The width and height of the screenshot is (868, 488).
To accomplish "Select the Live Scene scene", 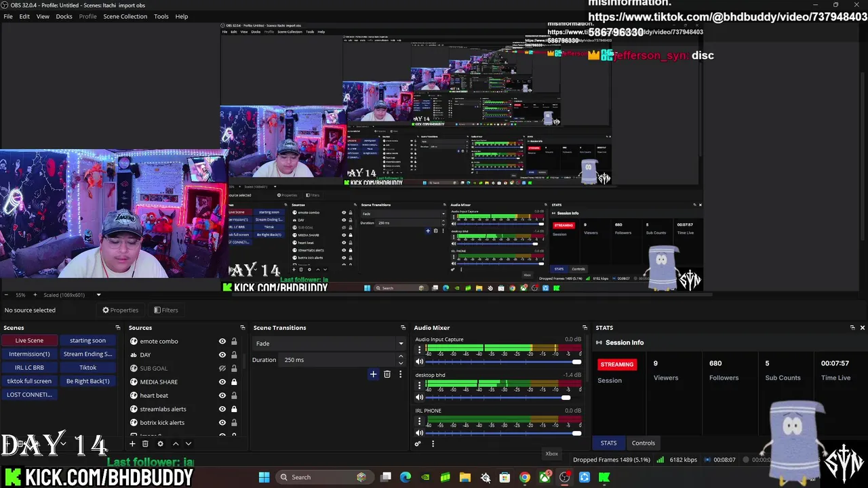I will point(29,340).
